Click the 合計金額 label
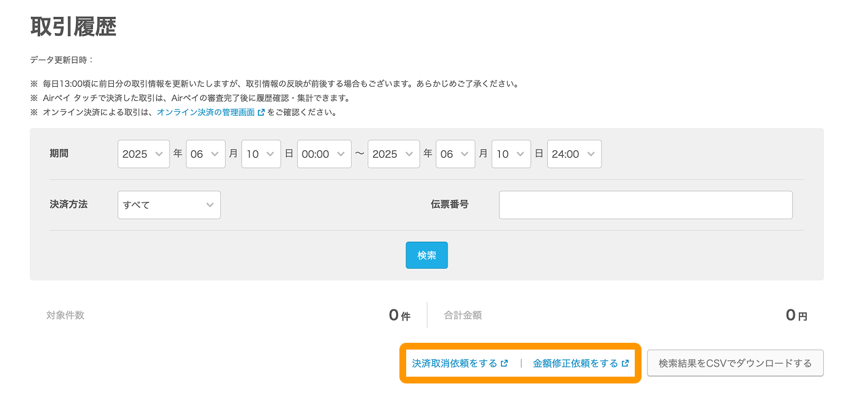The width and height of the screenshot is (868, 397). (x=462, y=315)
